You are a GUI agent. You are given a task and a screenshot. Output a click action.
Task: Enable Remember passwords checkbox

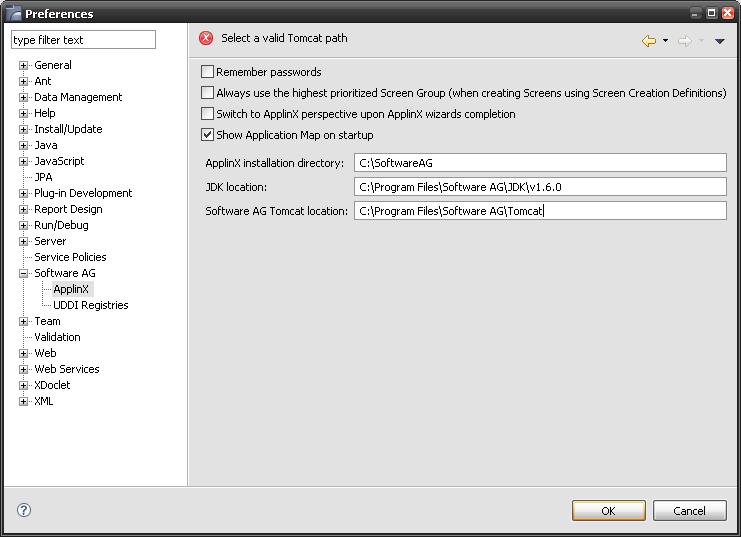(207, 71)
